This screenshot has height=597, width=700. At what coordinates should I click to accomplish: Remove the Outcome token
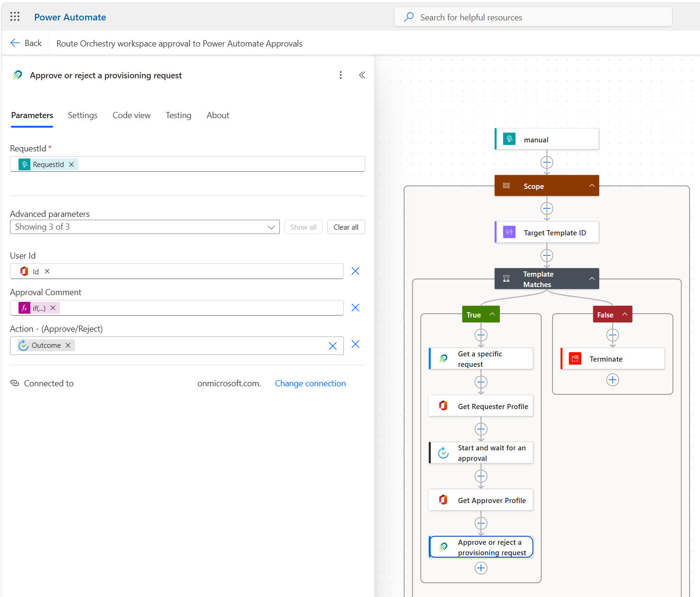coord(68,345)
